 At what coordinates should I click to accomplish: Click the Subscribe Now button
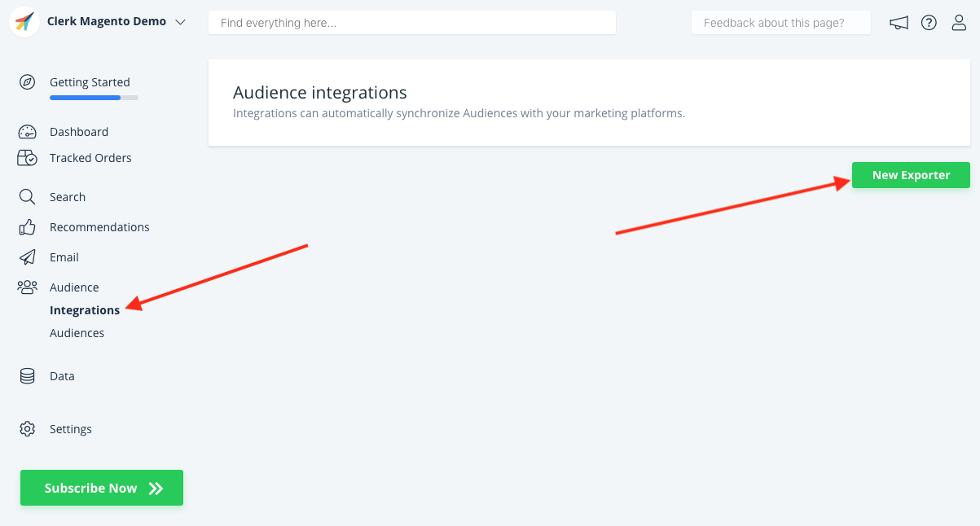click(102, 488)
